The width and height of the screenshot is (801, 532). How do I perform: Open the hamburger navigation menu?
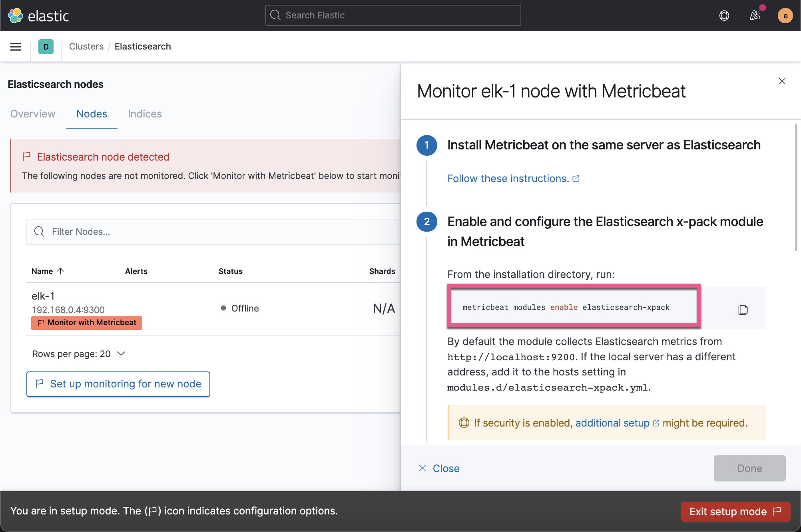pos(16,47)
